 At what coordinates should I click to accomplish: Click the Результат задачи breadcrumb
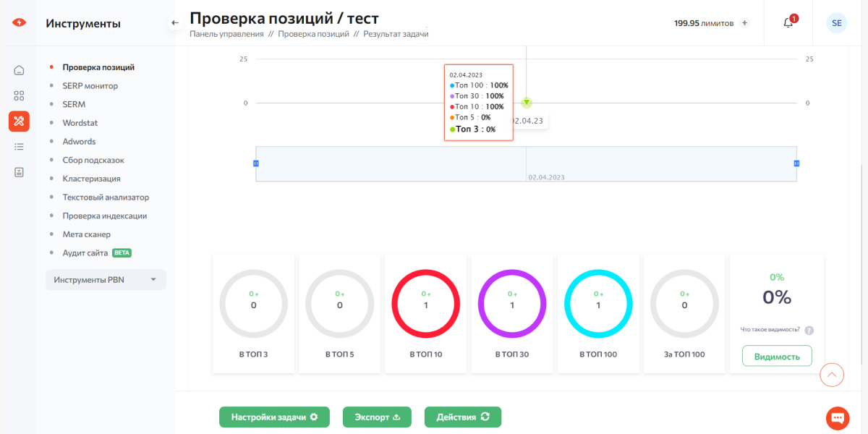396,34
